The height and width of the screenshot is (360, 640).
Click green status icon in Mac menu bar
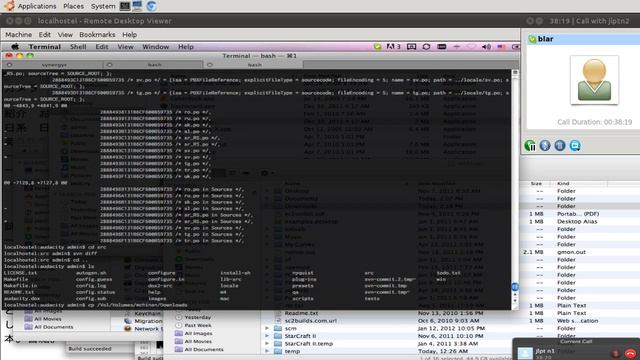[x=378, y=47]
